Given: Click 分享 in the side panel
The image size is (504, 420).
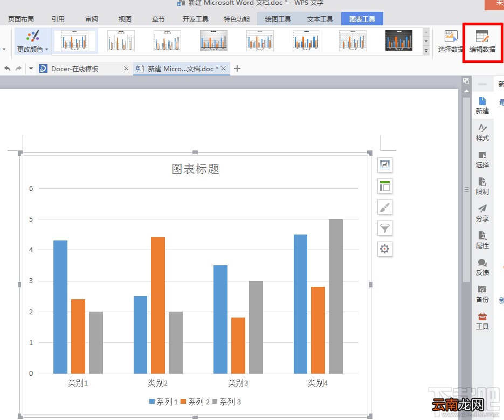Looking at the screenshot, I should click(482, 213).
